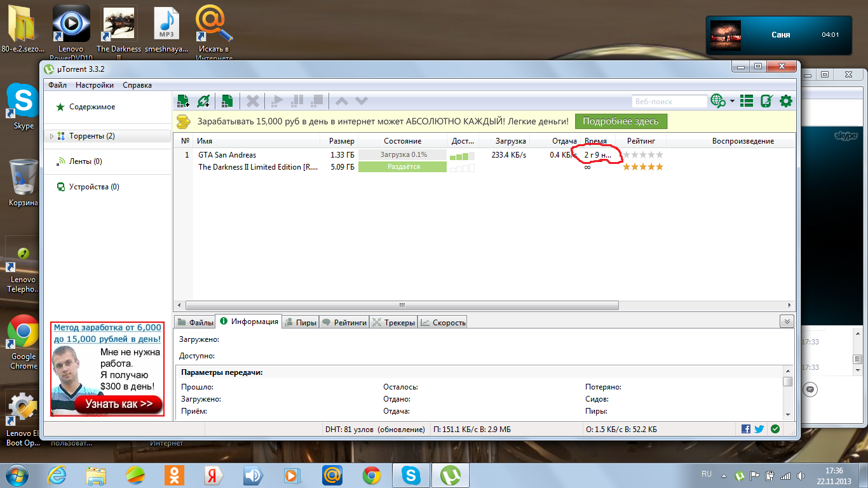Image resolution: width=868 pixels, height=488 pixels.
Task: Open Preferences gear icon
Action: point(786,100)
